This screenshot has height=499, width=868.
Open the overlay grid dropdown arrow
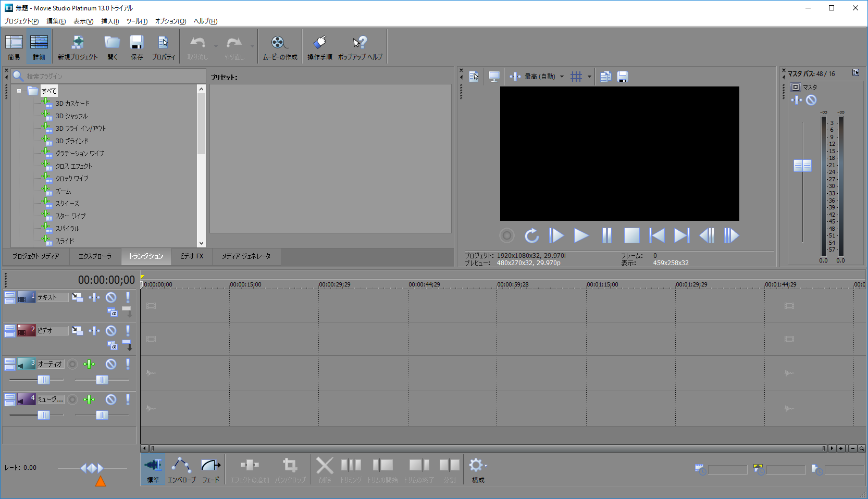coord(589,77)
